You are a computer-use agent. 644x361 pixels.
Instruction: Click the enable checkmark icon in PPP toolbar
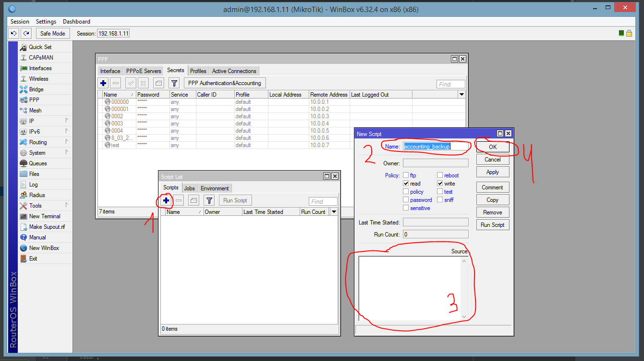tap(131, 83)
